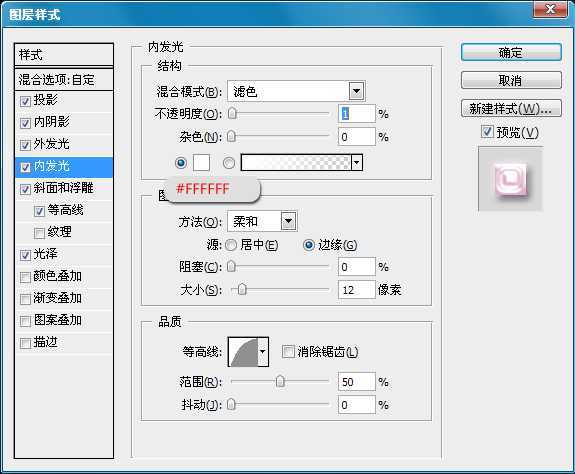Screen dimensions: 575x474
Task: Click the 范围 range value field
Action: [x=357, y=382]
